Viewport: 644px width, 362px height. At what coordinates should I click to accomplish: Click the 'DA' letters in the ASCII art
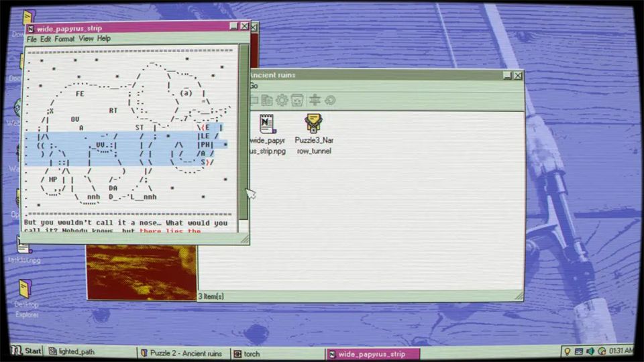[113, 188]
